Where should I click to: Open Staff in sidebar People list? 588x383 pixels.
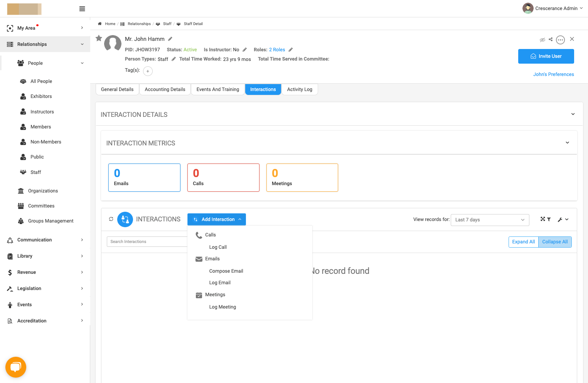click(35, 172)
